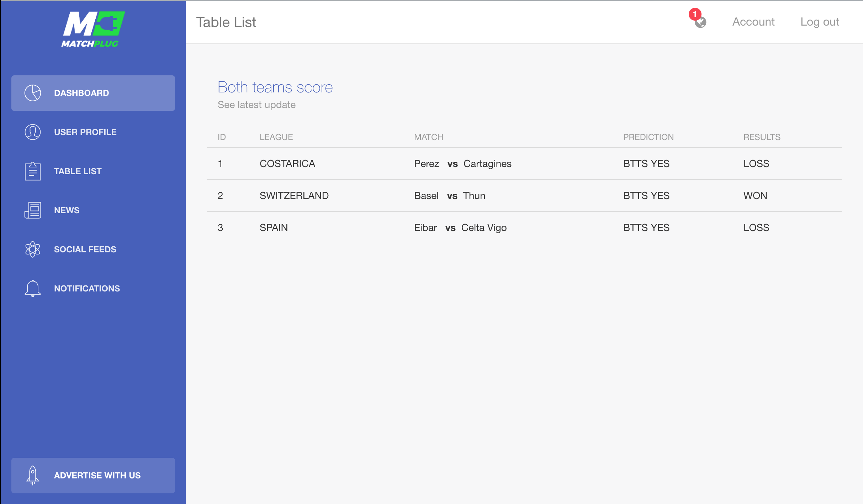Click the ID column header

[x=222, y=137]
